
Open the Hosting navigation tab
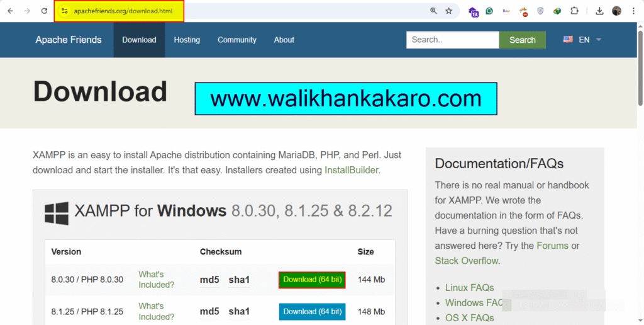pyautogui.click(x=187, y=40)
